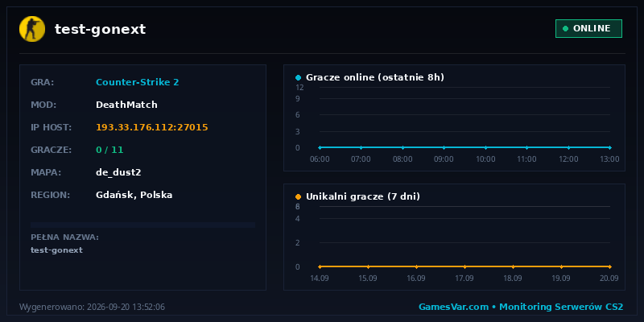Click the 08:00 data point on players chart

point(402,147)
